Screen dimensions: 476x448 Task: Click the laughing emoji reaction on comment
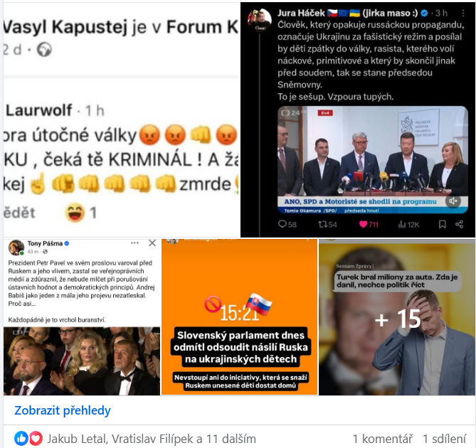(x=75, y=213)
